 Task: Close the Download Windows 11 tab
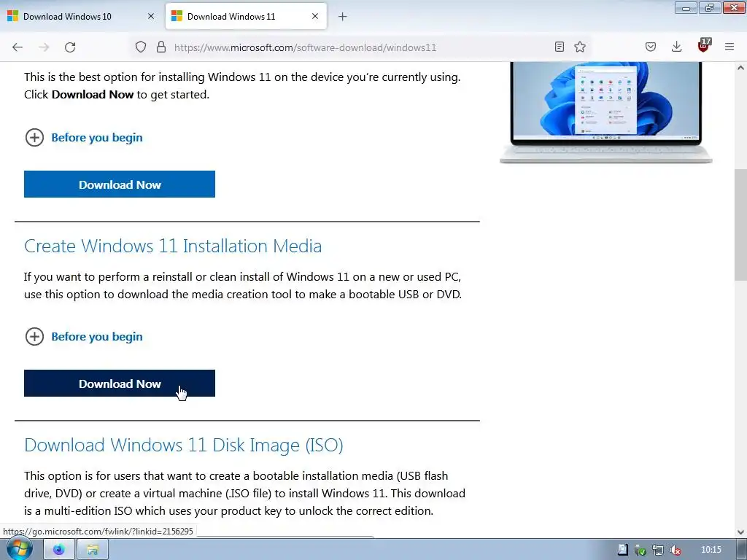[x=315, y=16]
